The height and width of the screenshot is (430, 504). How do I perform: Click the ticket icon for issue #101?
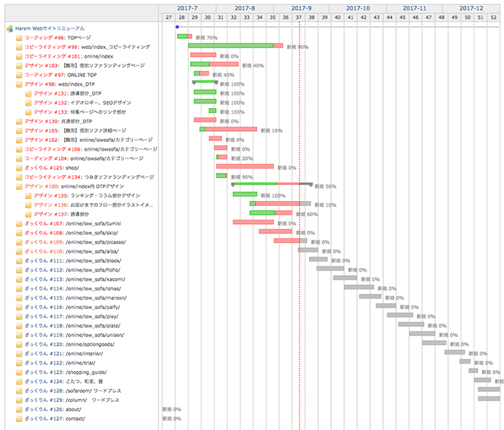(19, 57)
